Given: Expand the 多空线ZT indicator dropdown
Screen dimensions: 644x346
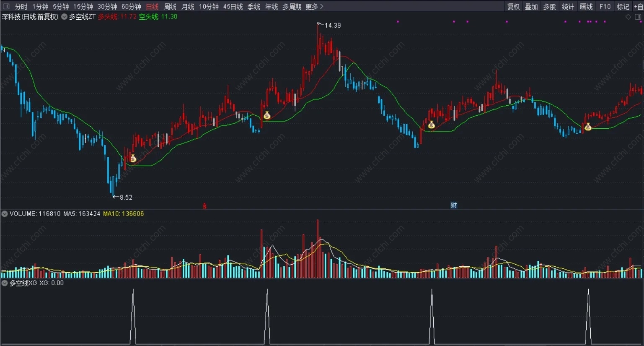Looking at the screenshot, I should coord(65,17).
